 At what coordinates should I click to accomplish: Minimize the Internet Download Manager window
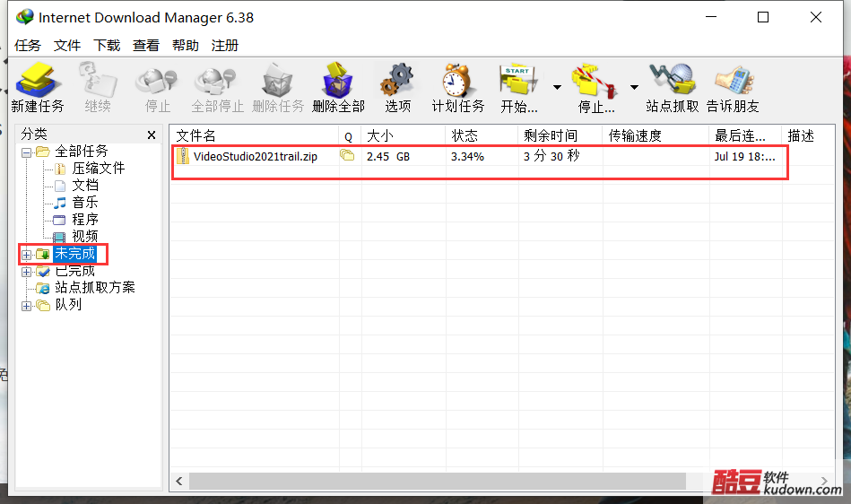click(711, 17)
